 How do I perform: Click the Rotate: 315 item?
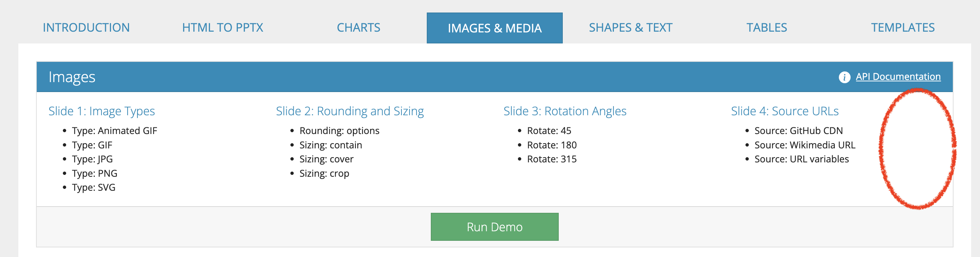click(x=552, y=159)
